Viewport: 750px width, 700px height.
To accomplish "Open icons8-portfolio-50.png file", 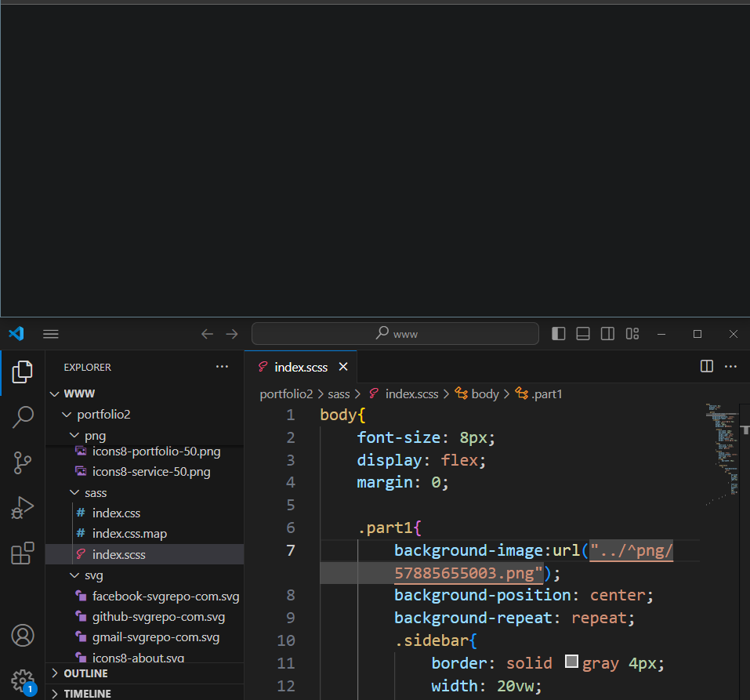I will pyautogui.click(x=144, y=452).
